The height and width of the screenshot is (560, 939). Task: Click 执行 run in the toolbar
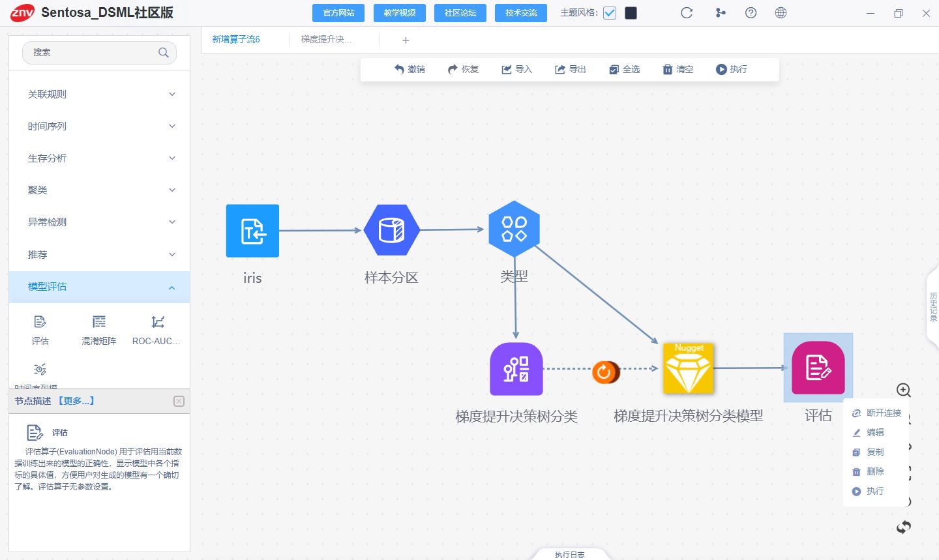pos(732,69)
